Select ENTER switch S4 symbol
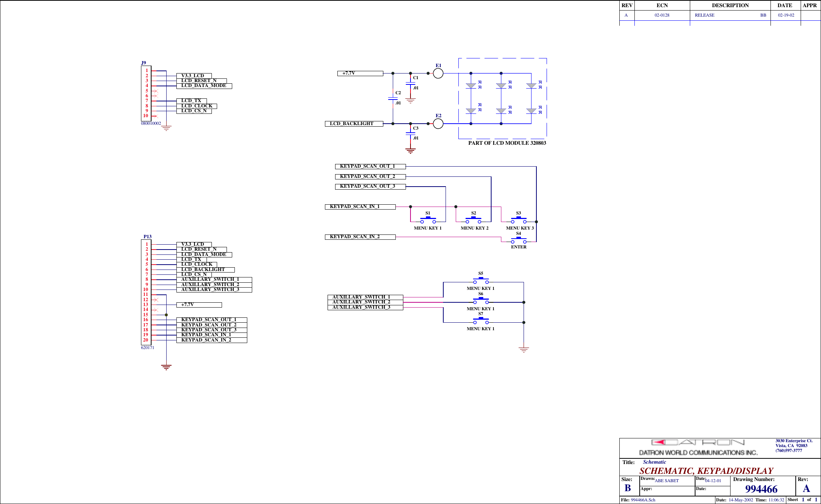Viewport: 821px width, 504px height. 519,240
